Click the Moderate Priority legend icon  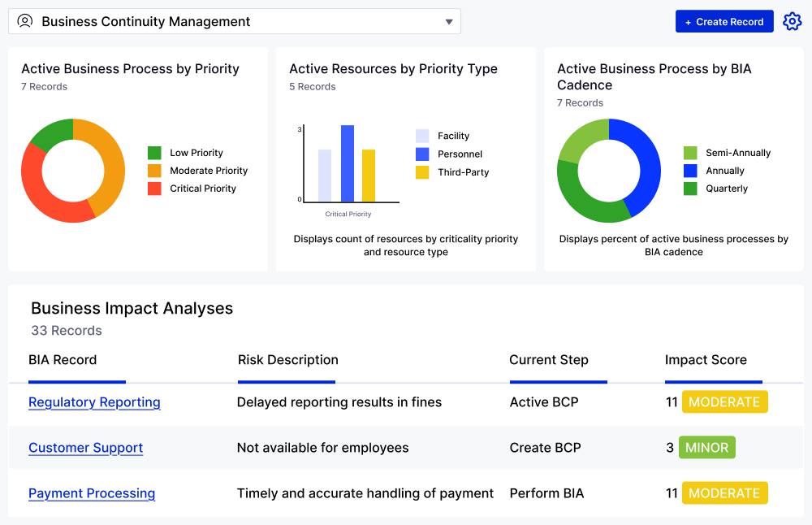pyautogui.click(x=156, y=170)
